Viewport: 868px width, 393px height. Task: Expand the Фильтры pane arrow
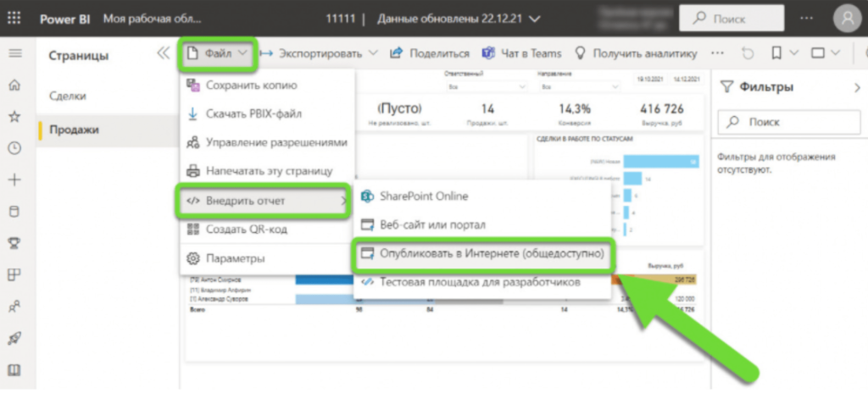[856, 87]
